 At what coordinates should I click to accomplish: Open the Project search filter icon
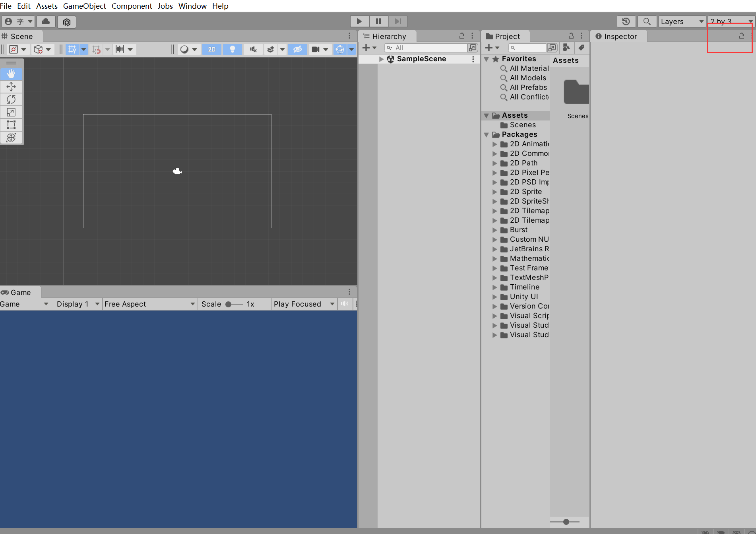552,48
